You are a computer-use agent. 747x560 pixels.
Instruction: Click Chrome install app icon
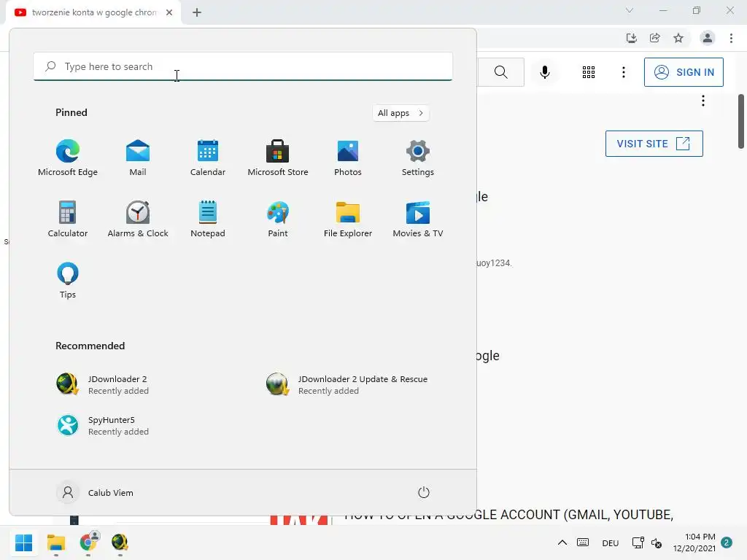[631, 38]
